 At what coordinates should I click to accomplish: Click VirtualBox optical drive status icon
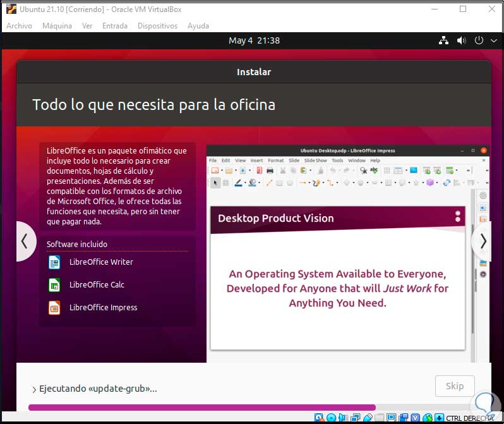331,417
